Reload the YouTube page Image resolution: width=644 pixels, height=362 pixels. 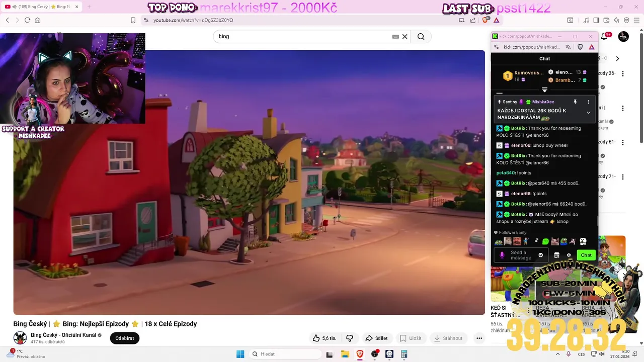(27, 20)
